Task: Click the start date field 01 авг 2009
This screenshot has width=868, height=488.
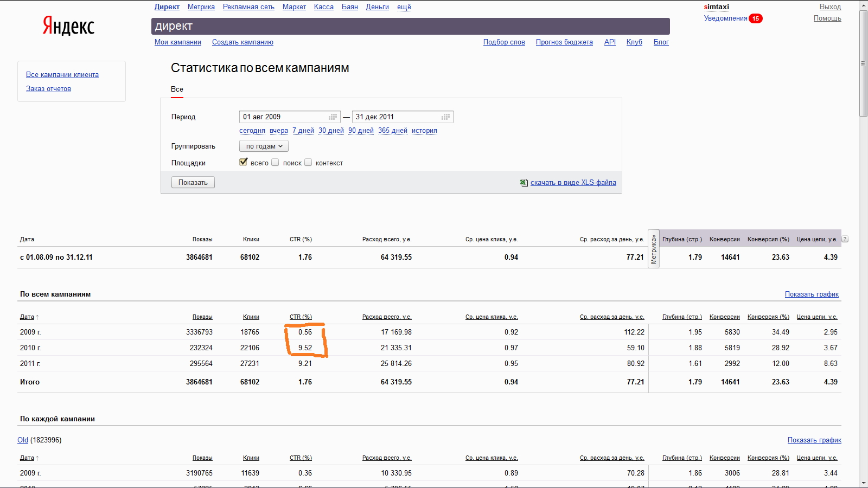Action: (x=290, y=117)
